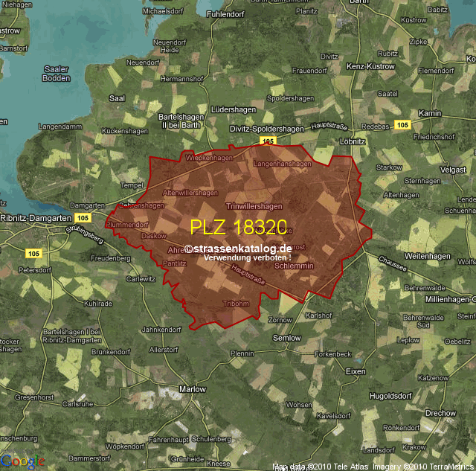Click the Weitenhagen town label

coord(428,256)
